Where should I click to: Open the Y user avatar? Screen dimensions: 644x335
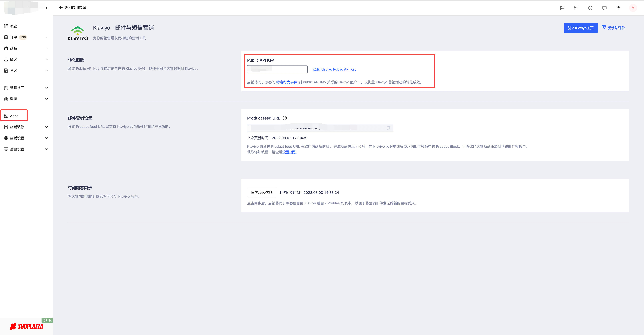[x=633, y=8]
